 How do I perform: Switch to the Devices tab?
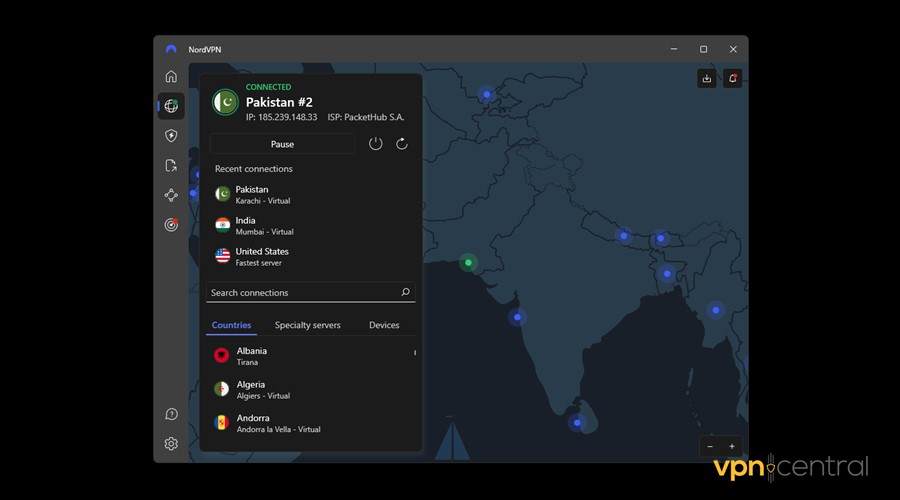click(384, 325)
